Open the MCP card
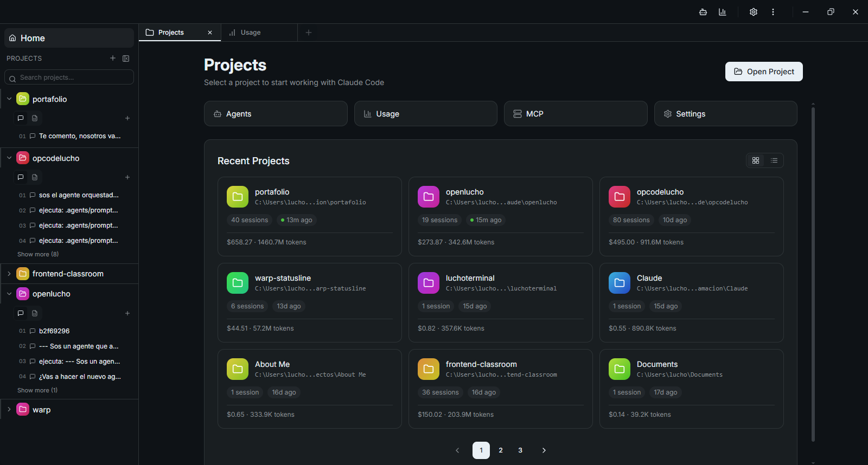 coord(576,114)
